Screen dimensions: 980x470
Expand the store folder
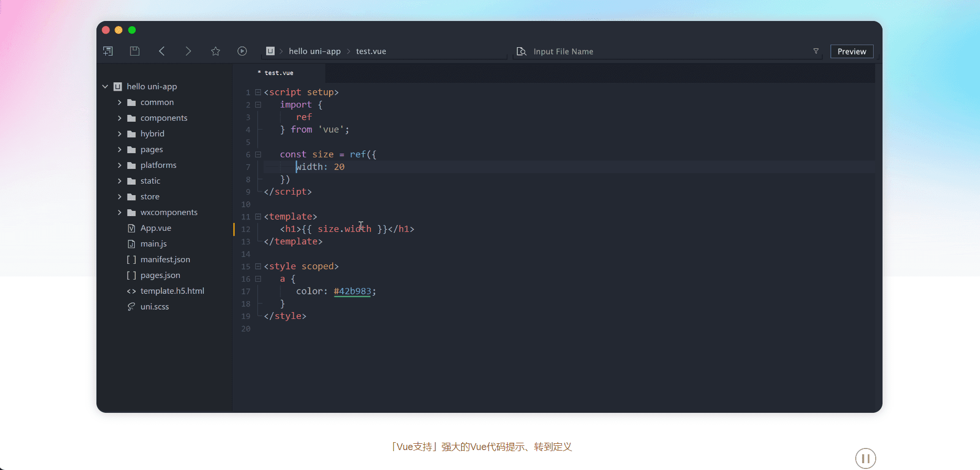click(x=119, y=197)
